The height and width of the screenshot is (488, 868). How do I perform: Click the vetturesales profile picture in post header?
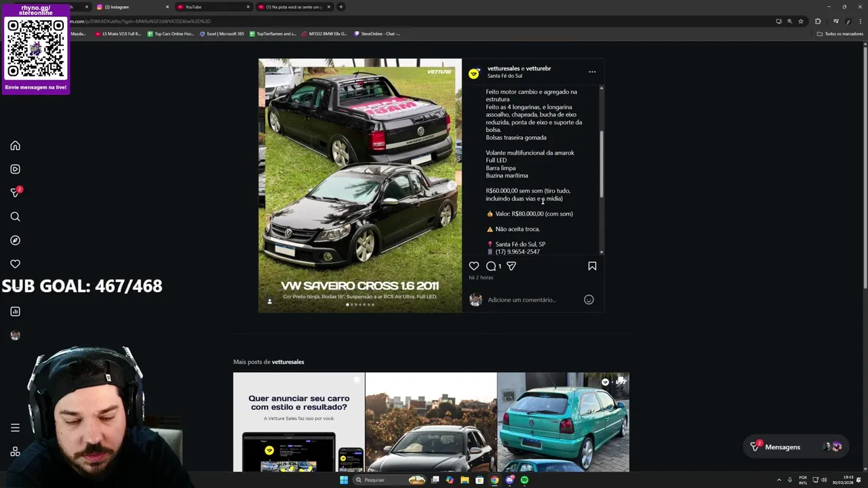pos(474,73)
